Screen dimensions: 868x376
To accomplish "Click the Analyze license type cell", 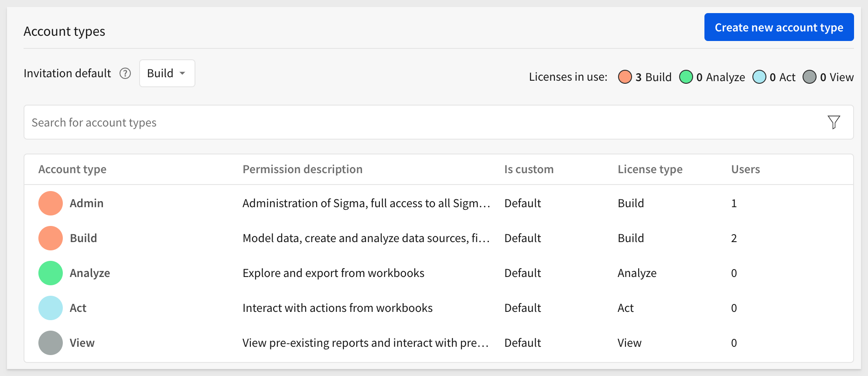I will [x=637, y=273].
